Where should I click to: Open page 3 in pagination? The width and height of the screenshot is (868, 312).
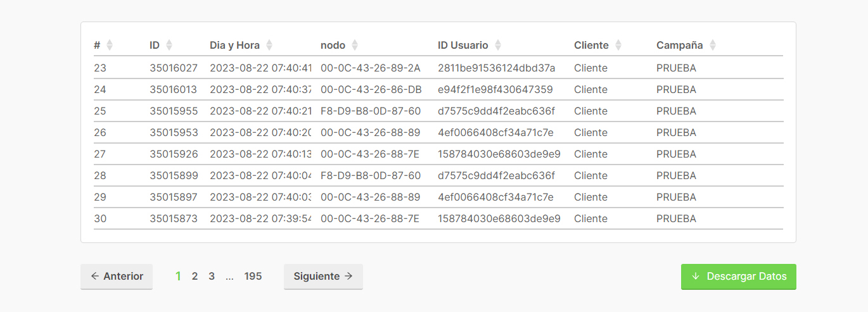[212, 277]
